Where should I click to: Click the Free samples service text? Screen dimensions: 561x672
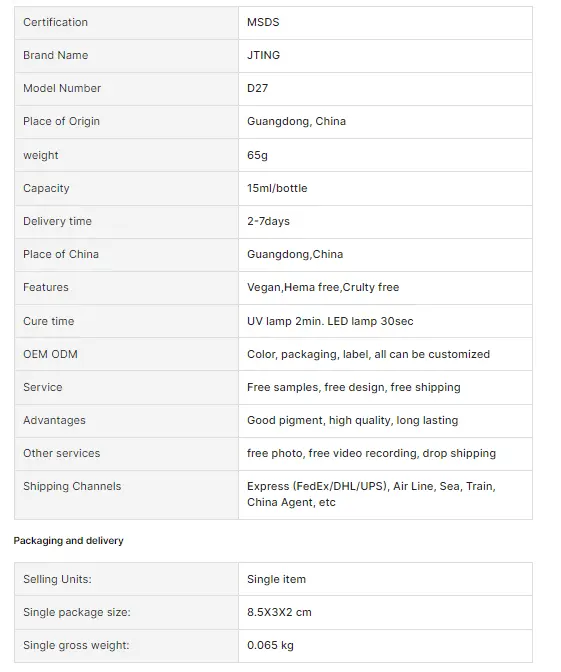[354, 387]
